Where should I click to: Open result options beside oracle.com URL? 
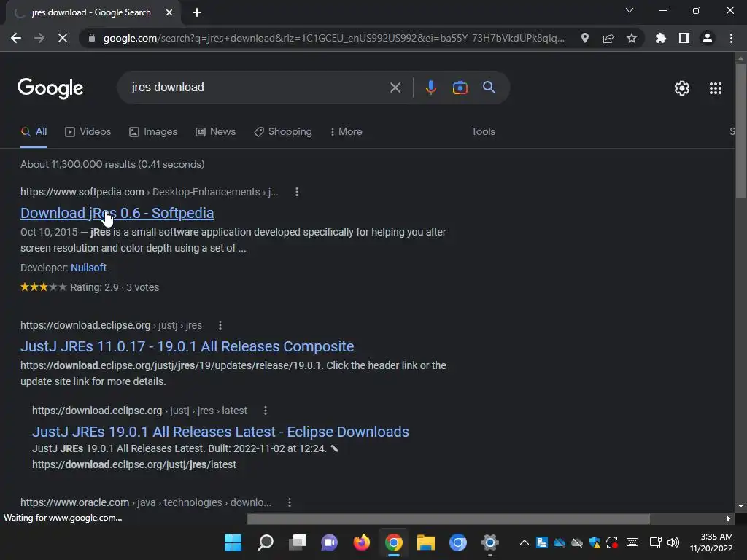[290, 502]
